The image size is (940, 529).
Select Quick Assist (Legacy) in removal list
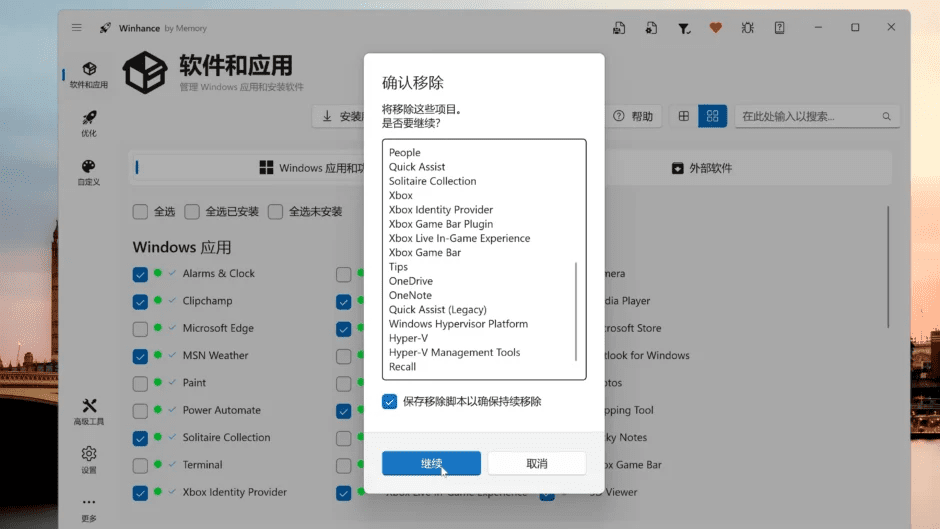point(438,309)
